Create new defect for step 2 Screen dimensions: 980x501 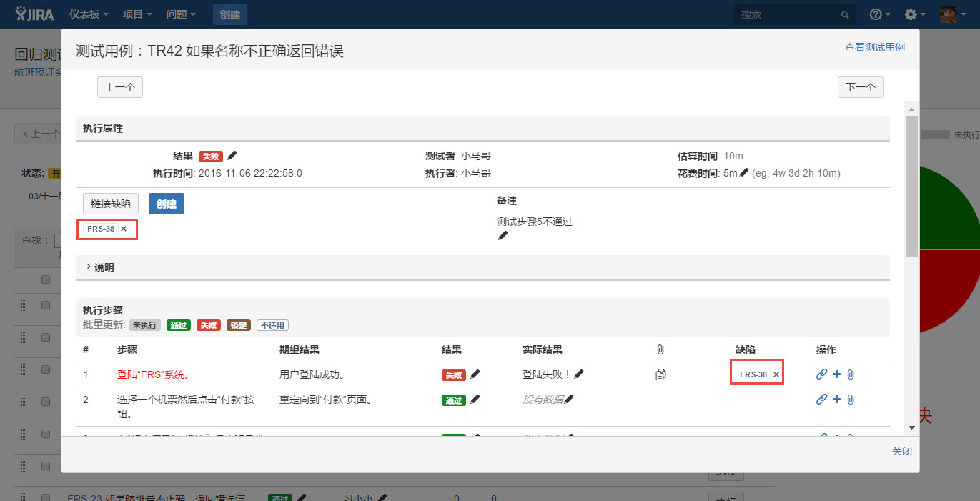pyautogui.click(x=837, y=400)
